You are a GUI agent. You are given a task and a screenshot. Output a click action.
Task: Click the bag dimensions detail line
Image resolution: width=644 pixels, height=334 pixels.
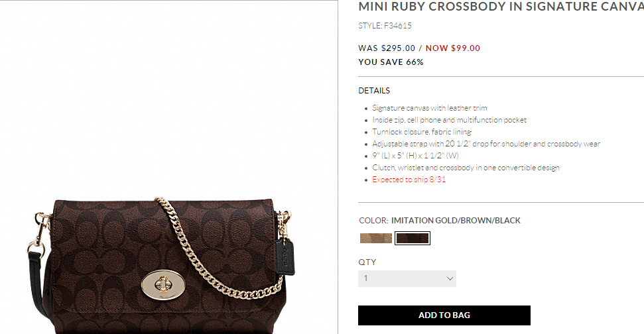[415, 156]
